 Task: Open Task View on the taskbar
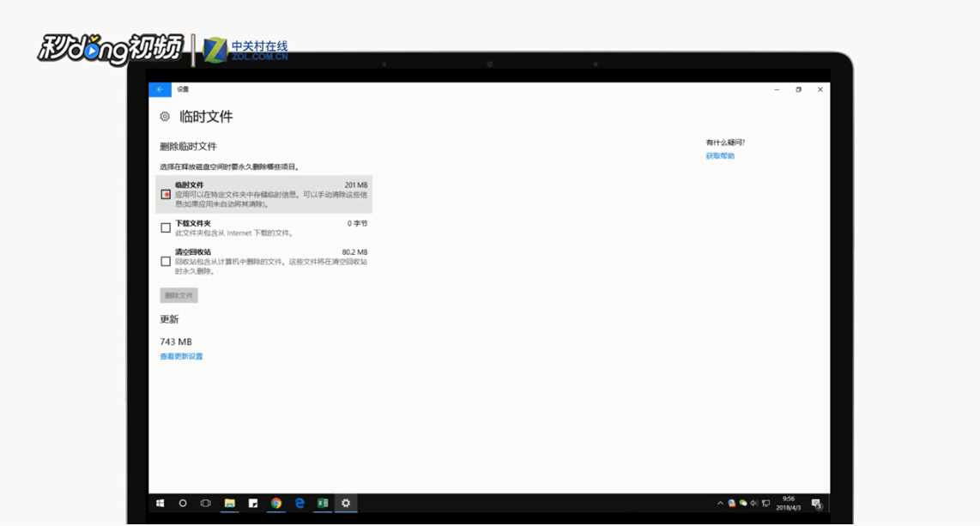click(205, 505)
